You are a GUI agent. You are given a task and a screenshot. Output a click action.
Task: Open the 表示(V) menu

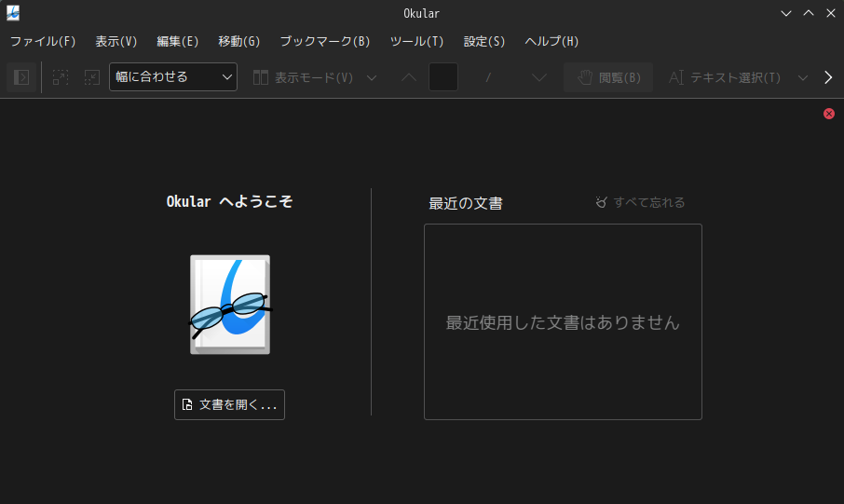[116, 42]
